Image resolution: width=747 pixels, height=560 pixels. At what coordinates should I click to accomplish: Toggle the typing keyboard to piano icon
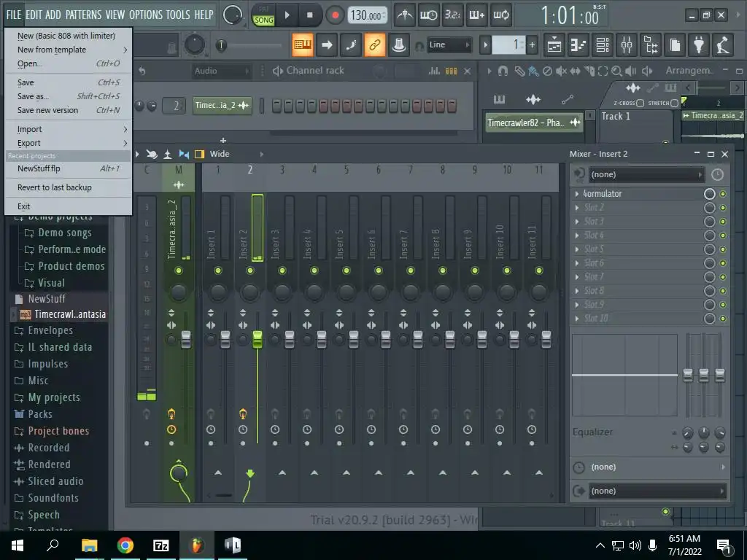303,45
